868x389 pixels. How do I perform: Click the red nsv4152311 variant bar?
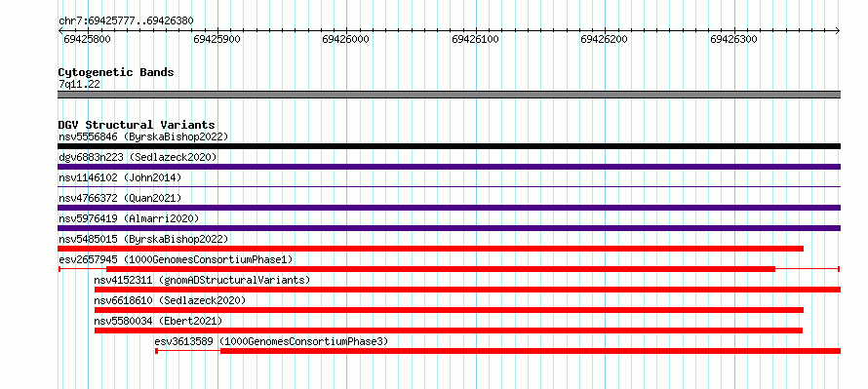coord(468,290)
